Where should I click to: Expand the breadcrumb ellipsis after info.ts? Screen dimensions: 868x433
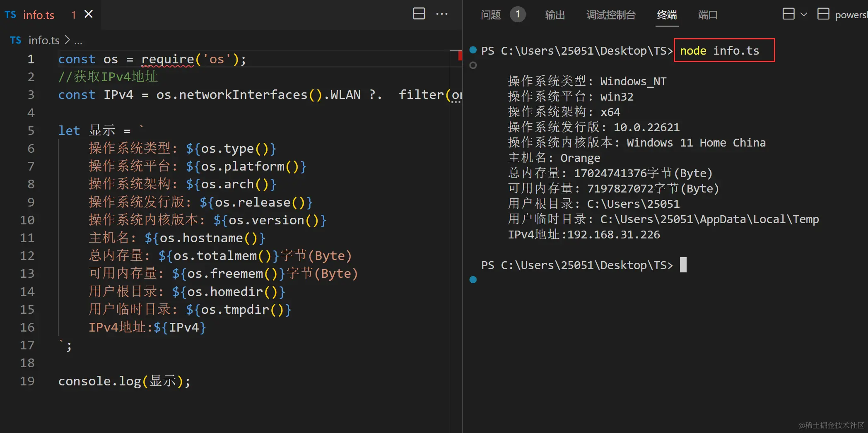coord(79,40)
